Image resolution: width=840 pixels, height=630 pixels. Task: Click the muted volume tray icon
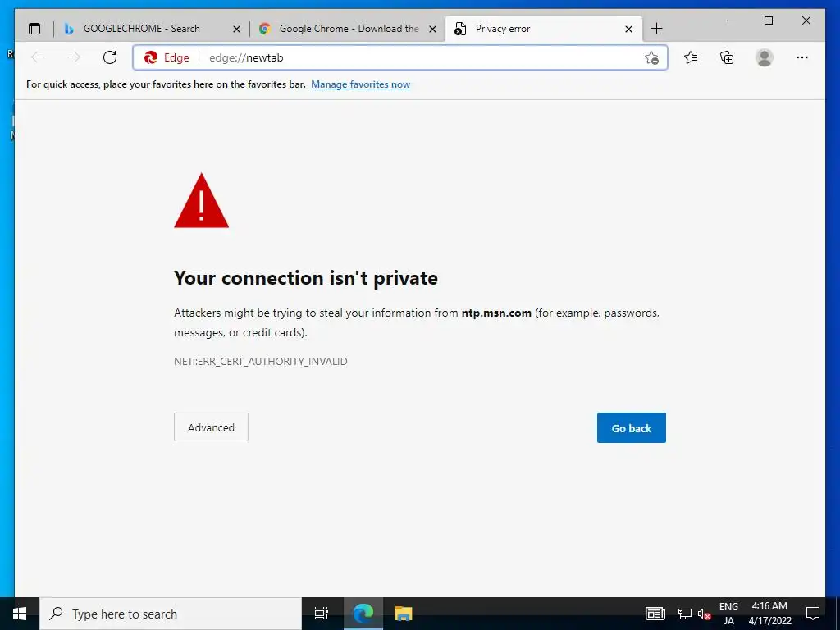coord(705,614)
